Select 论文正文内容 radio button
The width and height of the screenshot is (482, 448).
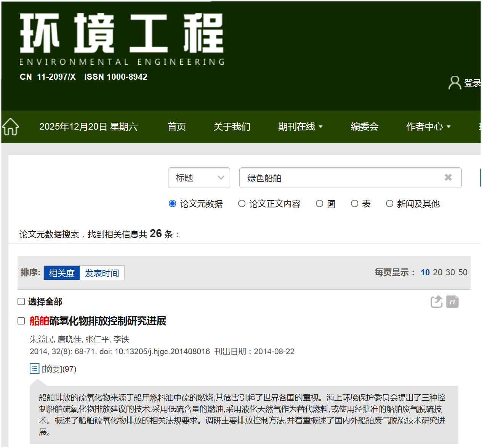[x=242, y=204]
